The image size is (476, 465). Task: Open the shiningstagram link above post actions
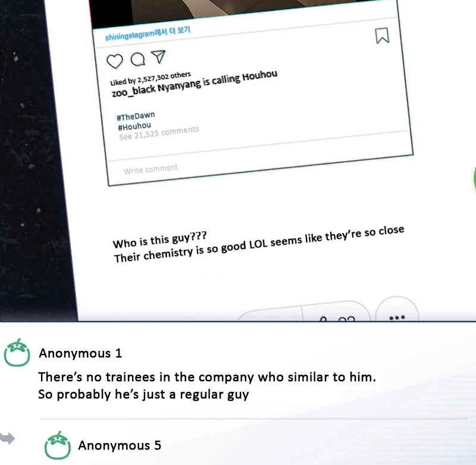click(x=148, y=34)
